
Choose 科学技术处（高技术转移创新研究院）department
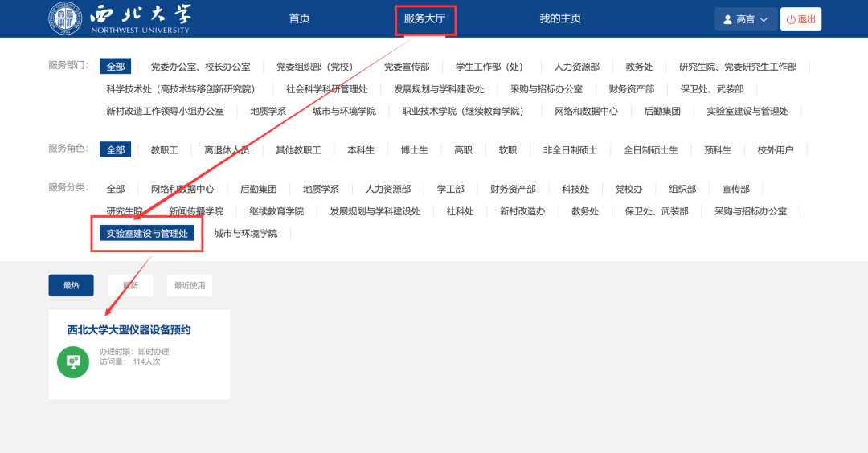[181, 89]
